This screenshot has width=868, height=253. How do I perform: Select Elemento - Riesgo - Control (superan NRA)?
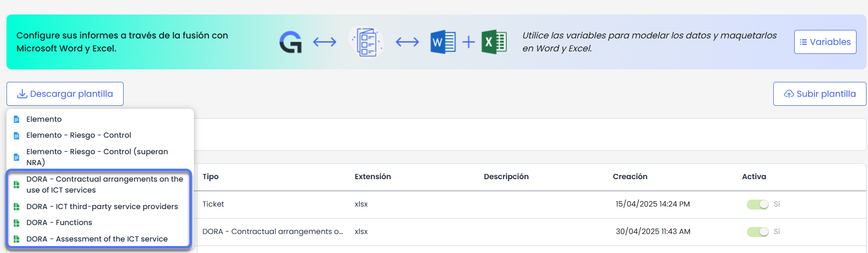(x=97, y=157)
